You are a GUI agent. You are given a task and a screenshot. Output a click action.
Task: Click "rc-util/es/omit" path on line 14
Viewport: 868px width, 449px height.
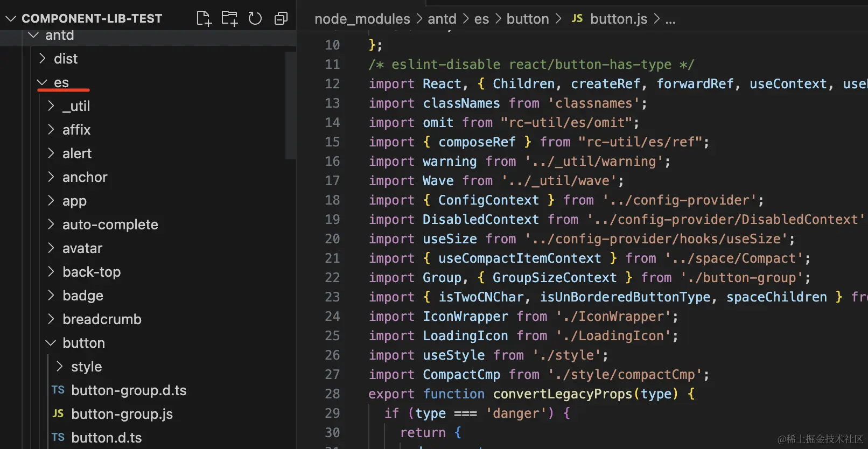click(566, 123)
